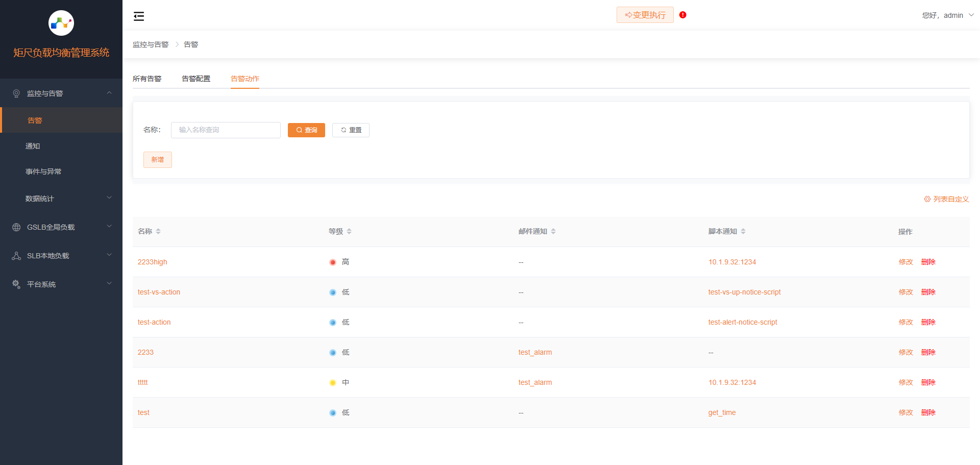Sort by the 邮件通知 column arrows
The height and width of the screenshot is (465, 980).
pos(553,231)
